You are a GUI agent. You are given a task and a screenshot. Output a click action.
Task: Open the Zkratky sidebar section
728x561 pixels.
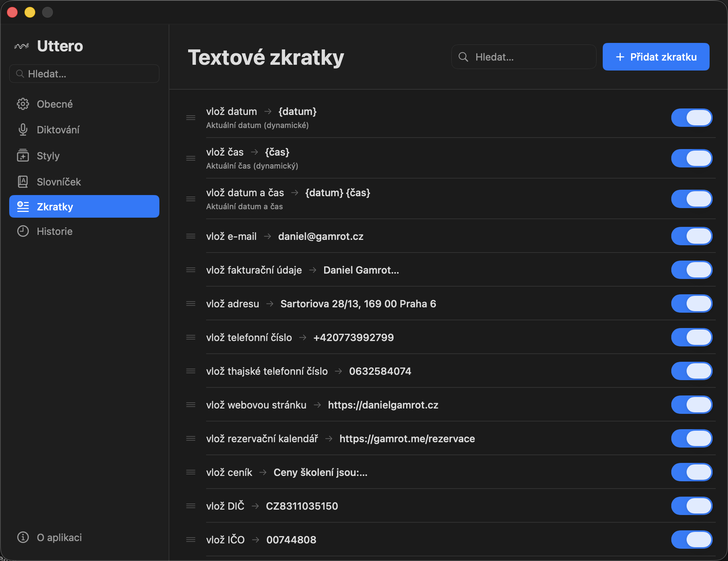coord(84,207)
